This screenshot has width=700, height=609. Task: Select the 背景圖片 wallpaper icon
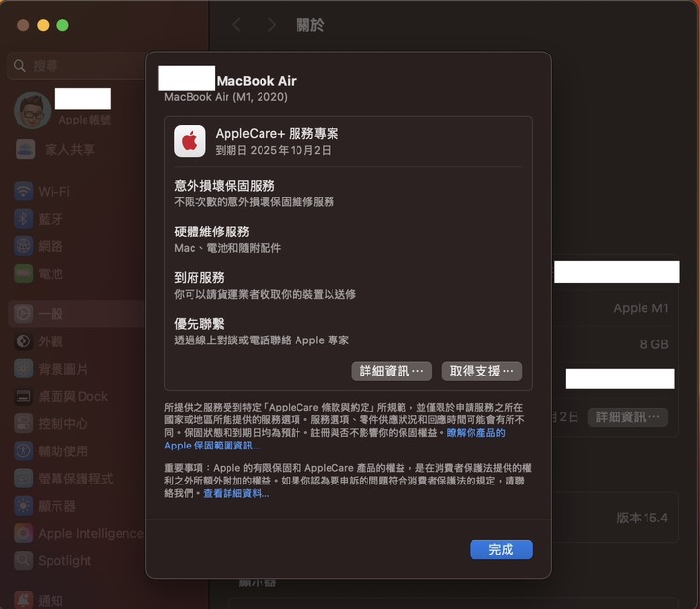click(23, 369)
